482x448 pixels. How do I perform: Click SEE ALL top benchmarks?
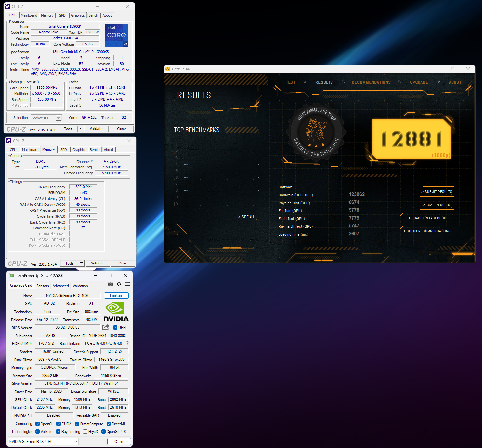[246, 217]
